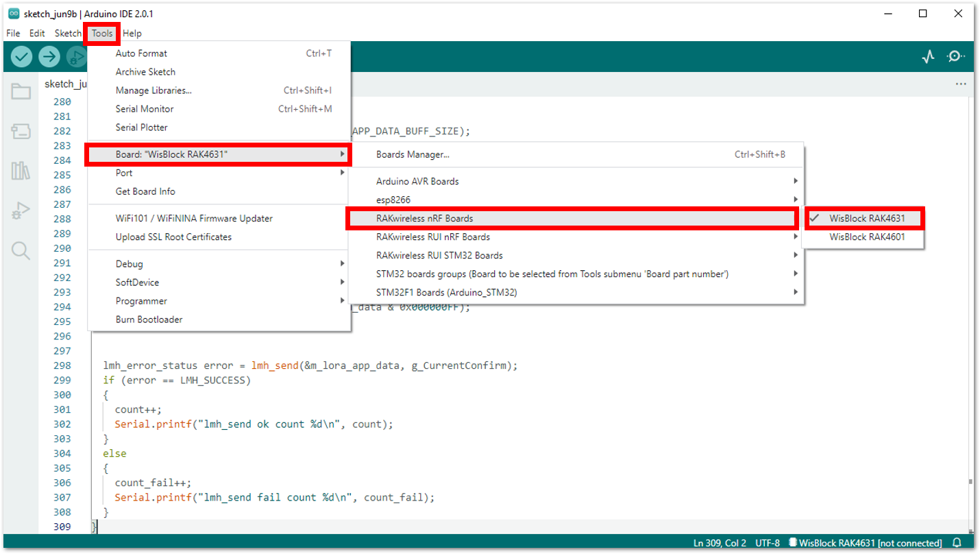The image size is (980, 554).
Task: Click line number 298 in the gutter
Action: click(x=62, y=365)
